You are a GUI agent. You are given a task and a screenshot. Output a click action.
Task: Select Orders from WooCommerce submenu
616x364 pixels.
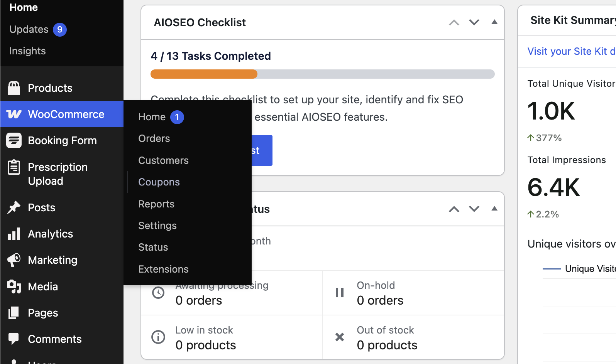(154, 138)
